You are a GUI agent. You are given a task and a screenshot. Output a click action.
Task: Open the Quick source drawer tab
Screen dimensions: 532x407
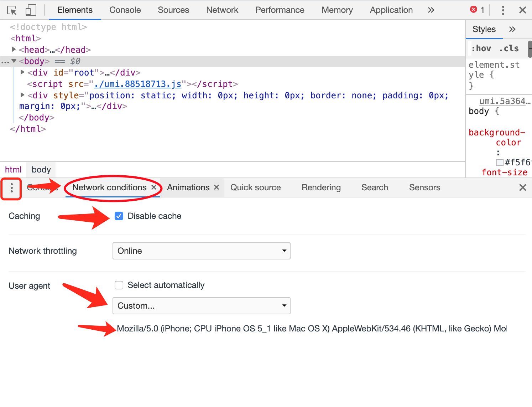[256, 187]
